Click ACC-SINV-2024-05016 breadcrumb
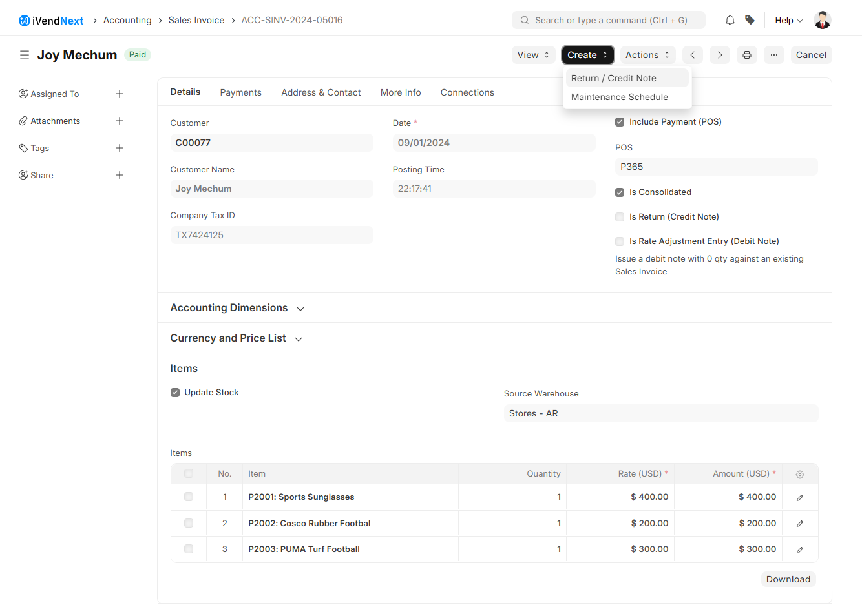This screenshot has width=862, height=616. pos(292,20)
